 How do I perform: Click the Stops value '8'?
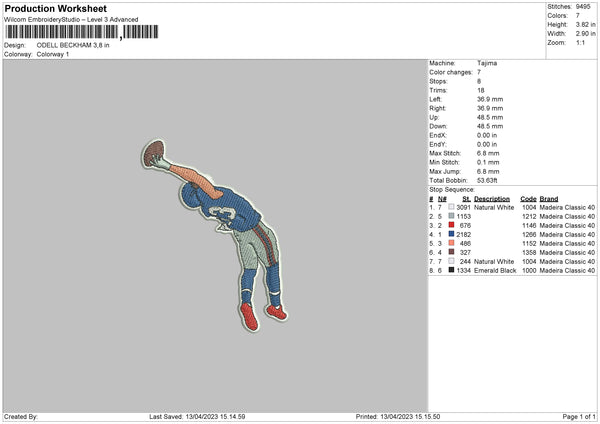(479, 81)
